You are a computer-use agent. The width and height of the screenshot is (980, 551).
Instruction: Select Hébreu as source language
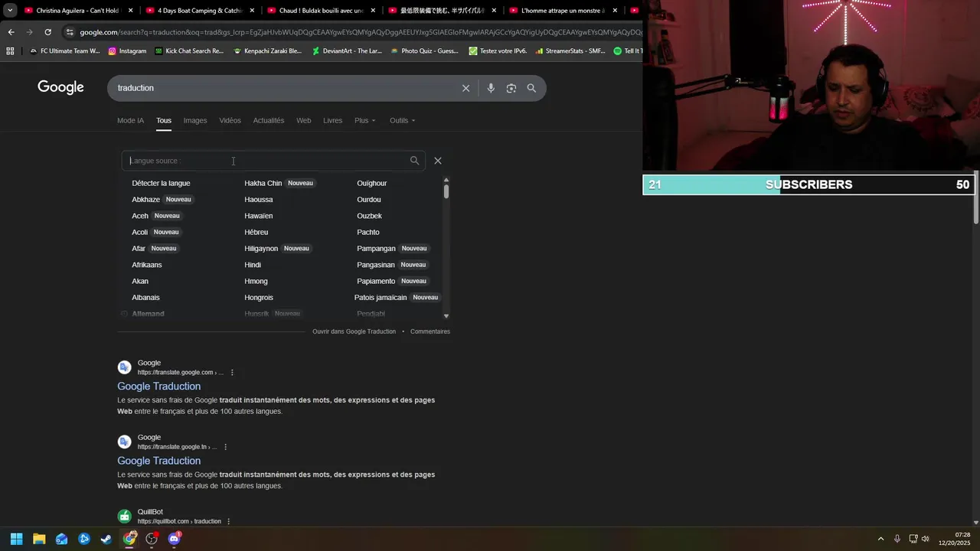coord(256,232)
